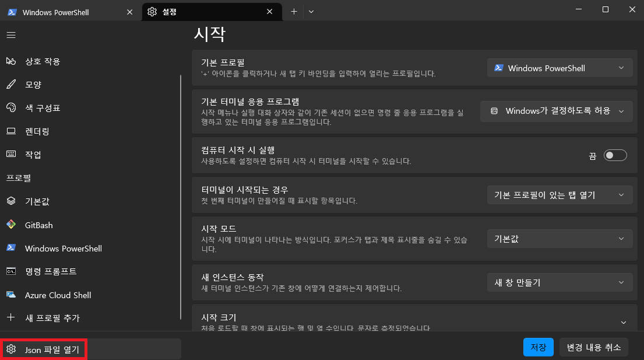The height and width of the screenshot is (360, 644).
Task: Close the Windows PowerShell tab
Action: tap(130, 12)
